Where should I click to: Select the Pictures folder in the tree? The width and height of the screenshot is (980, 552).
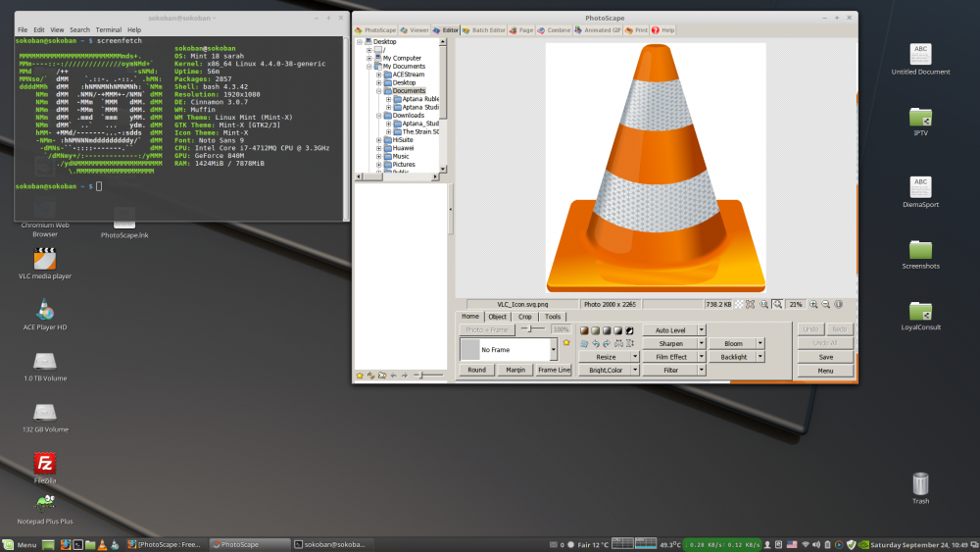404,165
